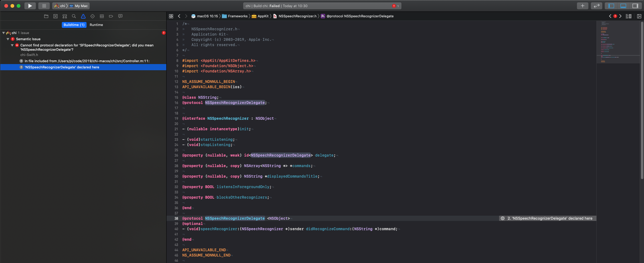The image size is (644, 263).
Task: Go forward in editor history
Action: pos(186,16)
